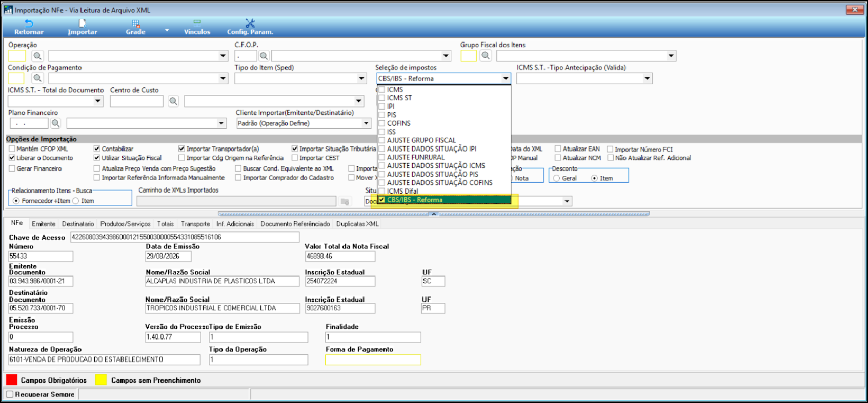
Task: Open the dropdown arrow beside Grade
Action: point(167,31)
